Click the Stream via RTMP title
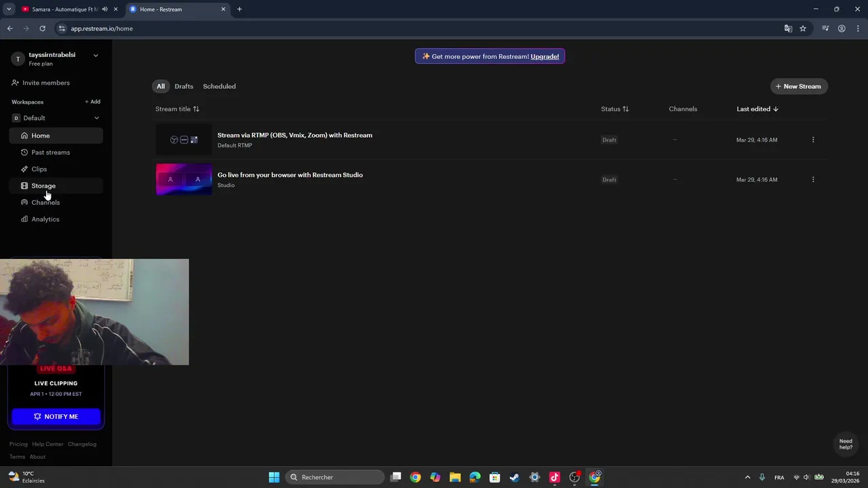The width and height of the screenshot is (868, 488). 295,135
